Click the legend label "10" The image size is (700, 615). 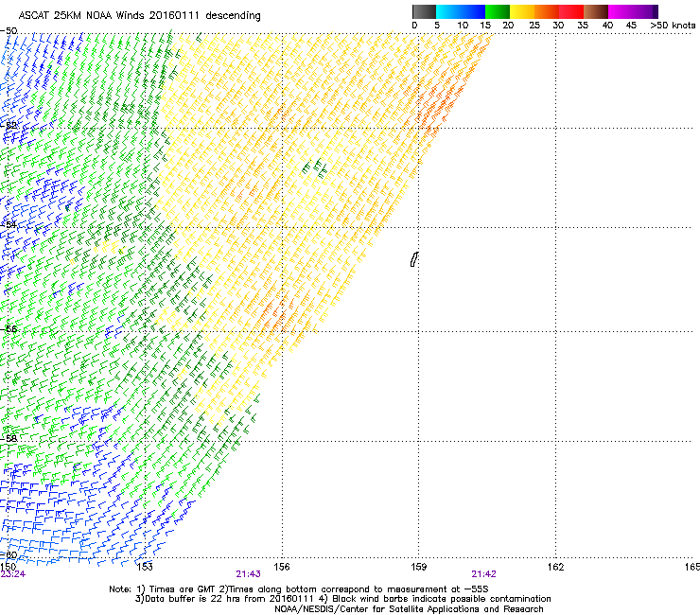click(x=463, y=26)
